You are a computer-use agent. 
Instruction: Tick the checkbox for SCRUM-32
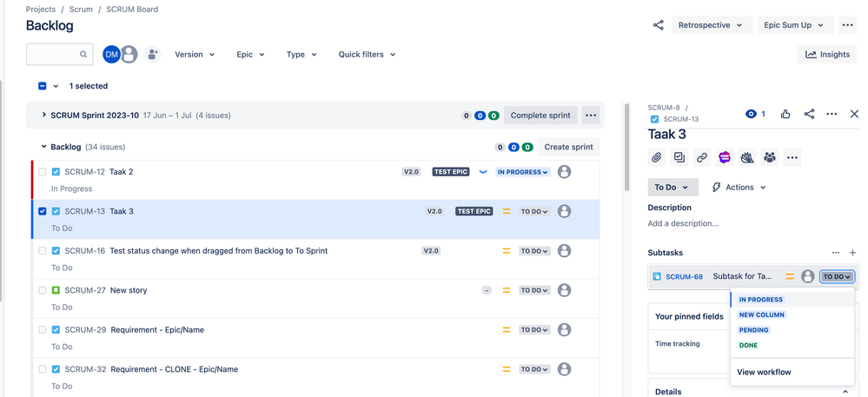[43, 369]
